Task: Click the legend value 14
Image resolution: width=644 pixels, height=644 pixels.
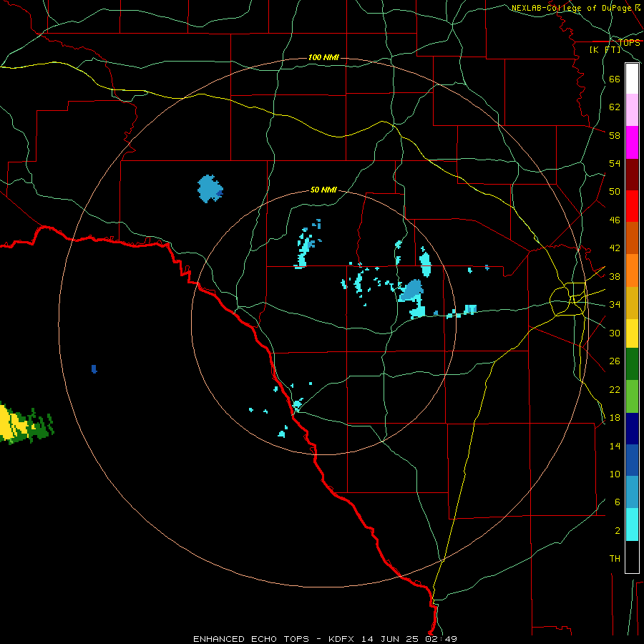Action: (615, 446)
